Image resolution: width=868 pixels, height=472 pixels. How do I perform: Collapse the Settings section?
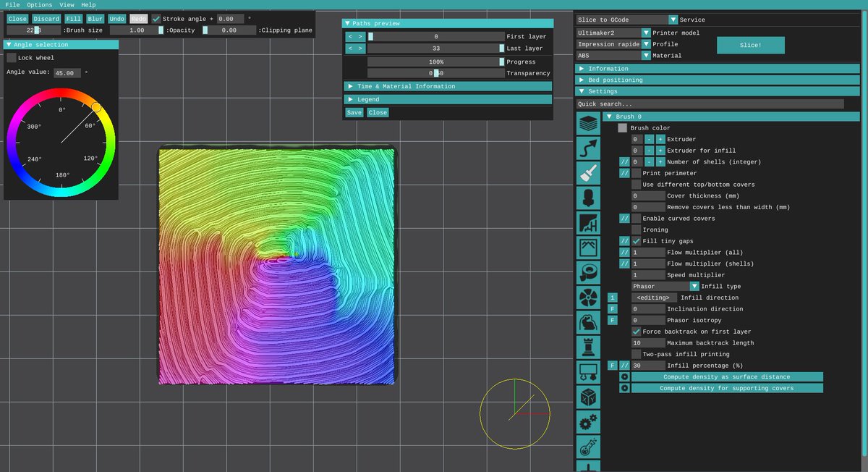(x=718, y=91)
